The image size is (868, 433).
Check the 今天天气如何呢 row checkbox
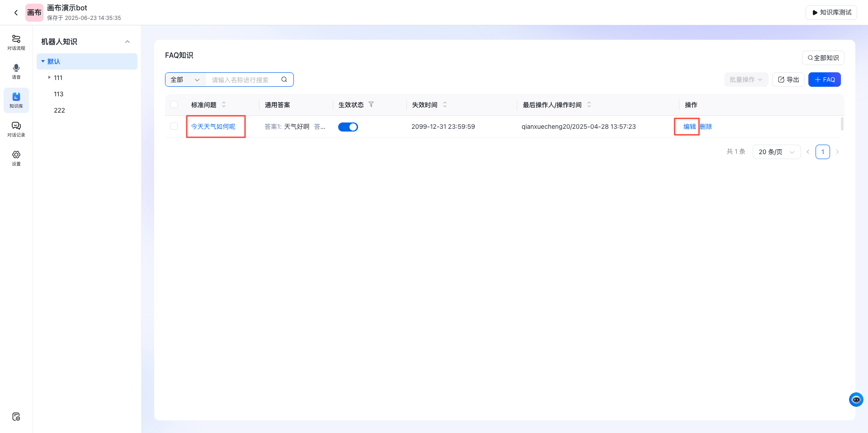tap(174, 127)
